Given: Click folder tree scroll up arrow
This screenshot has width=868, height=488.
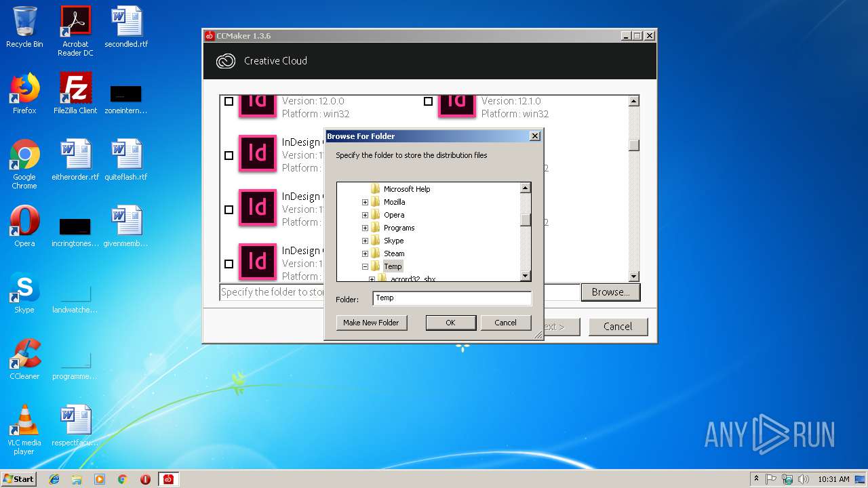Looking at the screenshot, I should tap(525, 188).
